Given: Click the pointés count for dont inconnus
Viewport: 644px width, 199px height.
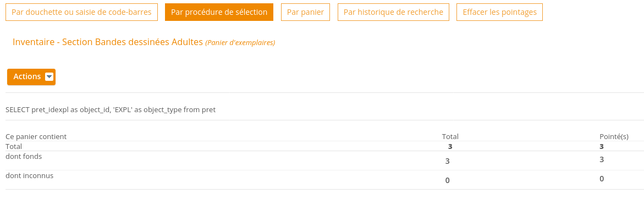Looking at the screenshot, I should pos(602,179).
